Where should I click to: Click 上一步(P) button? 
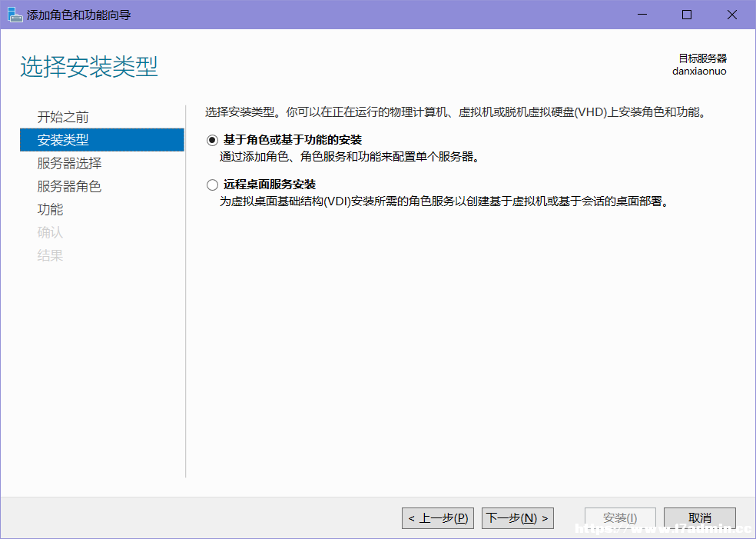click(x=438, y=518)
